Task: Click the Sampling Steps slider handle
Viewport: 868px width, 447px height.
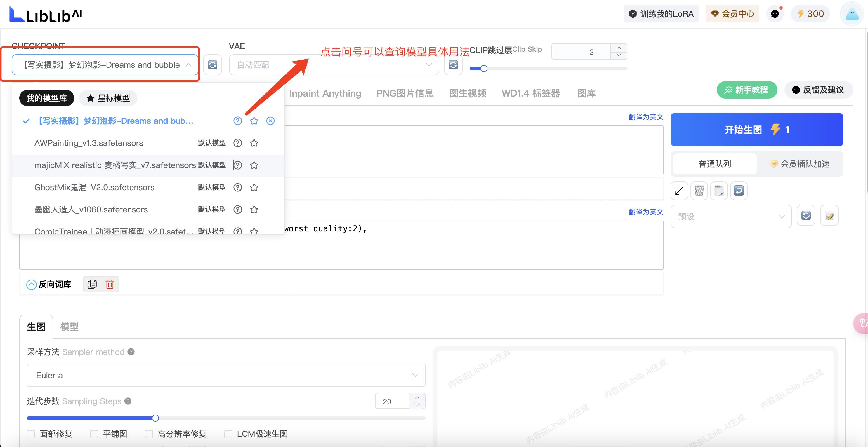Action: 155,418
